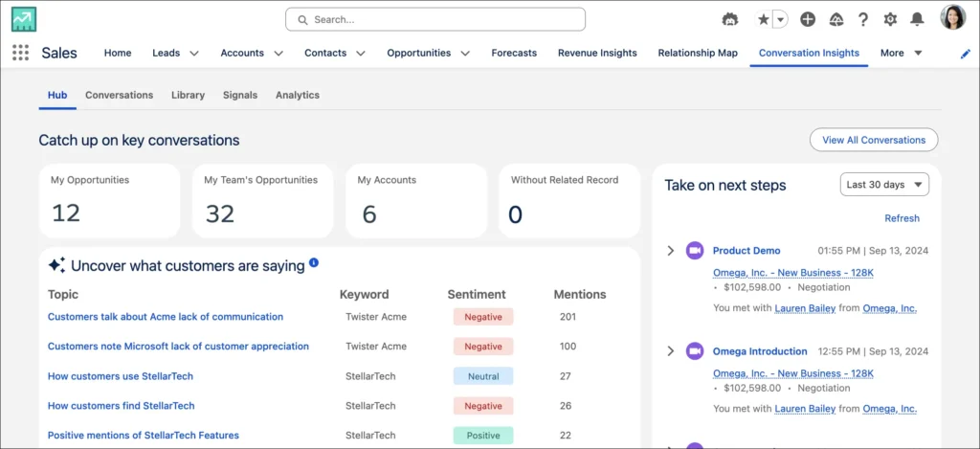Open the App Launcher grid icon

21,53
